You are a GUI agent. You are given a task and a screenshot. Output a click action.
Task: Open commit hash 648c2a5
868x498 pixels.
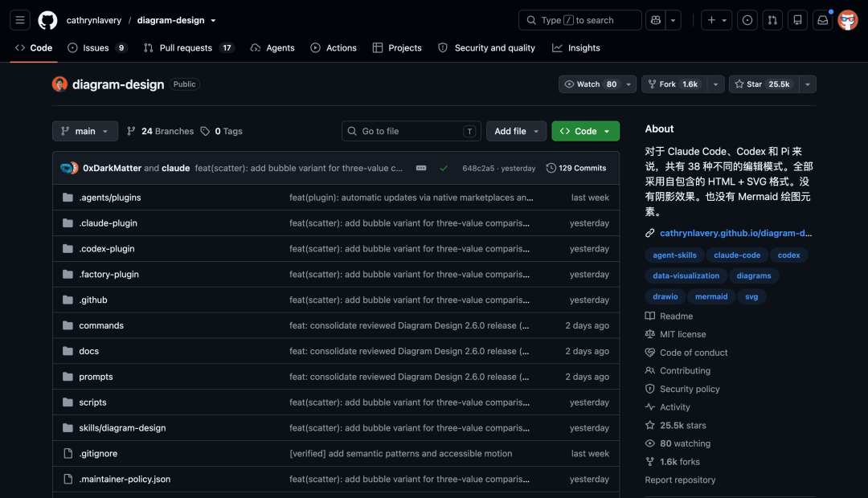(x=478, y=168)
